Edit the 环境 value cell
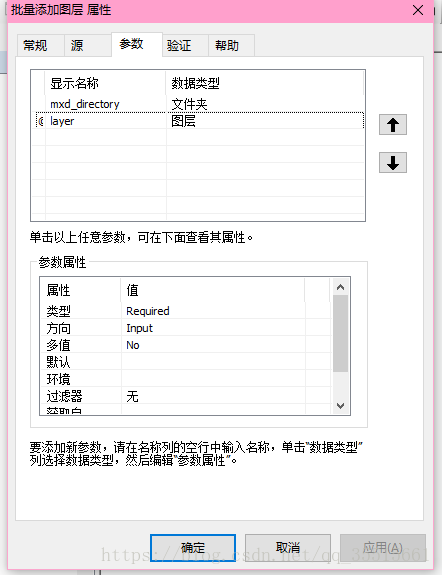Screen dimensions: 442x575 [x=213, y=379]
